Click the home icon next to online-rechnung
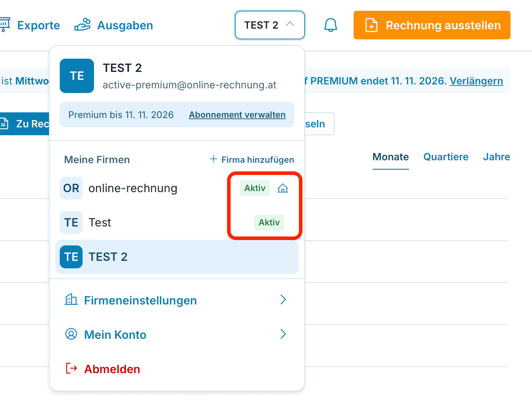 [x=283, y=188]
